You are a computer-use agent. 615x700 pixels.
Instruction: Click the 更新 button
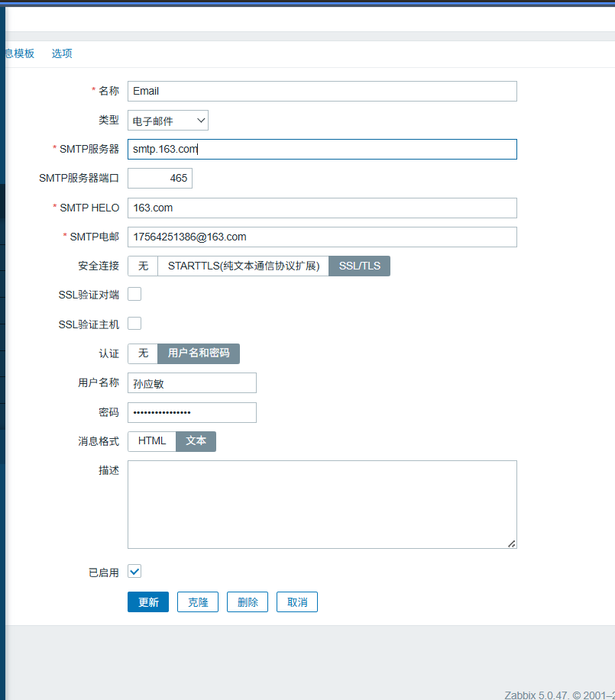pyautogui.click(x=148, y=602)
